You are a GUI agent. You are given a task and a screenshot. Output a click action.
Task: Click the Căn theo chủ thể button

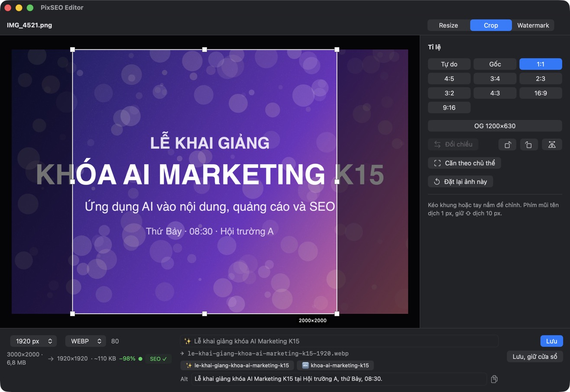click(x=464, y=163)
